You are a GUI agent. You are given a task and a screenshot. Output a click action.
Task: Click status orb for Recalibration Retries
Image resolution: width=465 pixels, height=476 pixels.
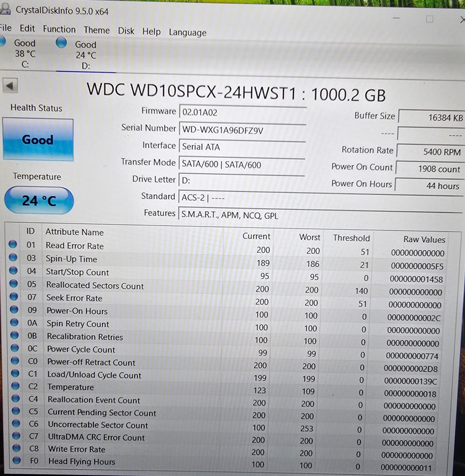pos(15,335)
